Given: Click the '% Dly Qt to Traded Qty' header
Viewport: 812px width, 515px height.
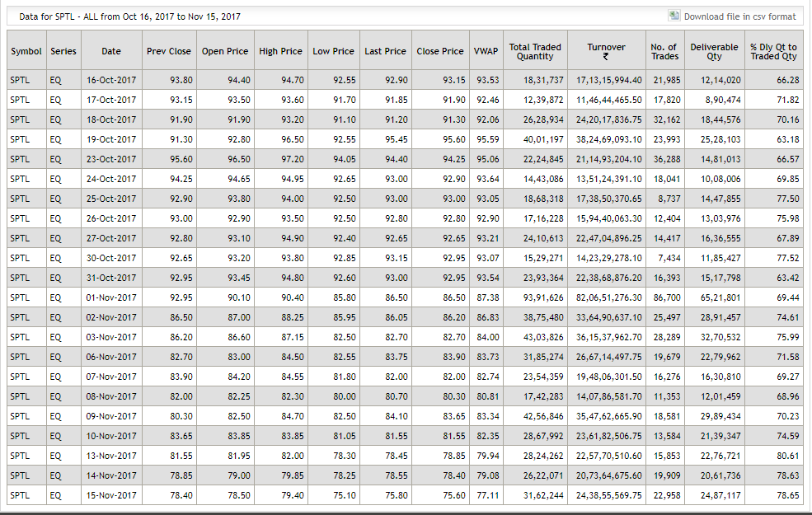Looking at the screenshot, I should click(773, 51).
